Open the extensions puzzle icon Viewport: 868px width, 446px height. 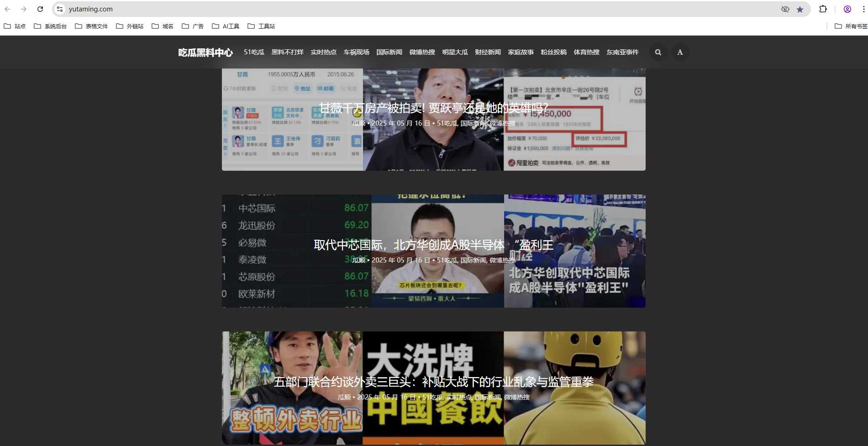coord(823,9)
